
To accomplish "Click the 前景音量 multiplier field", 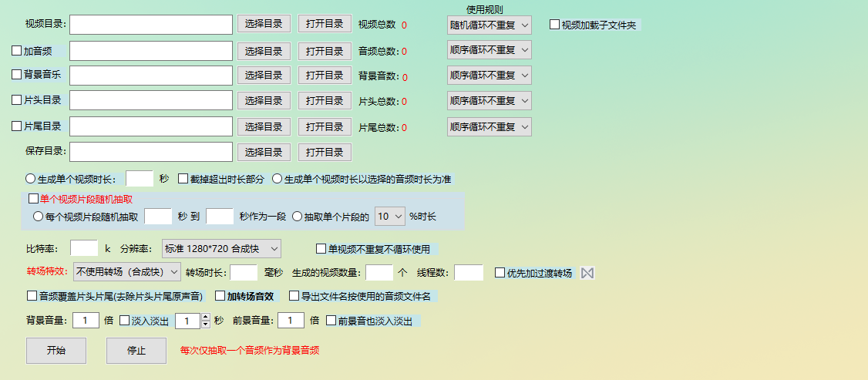I will [291, 320].
